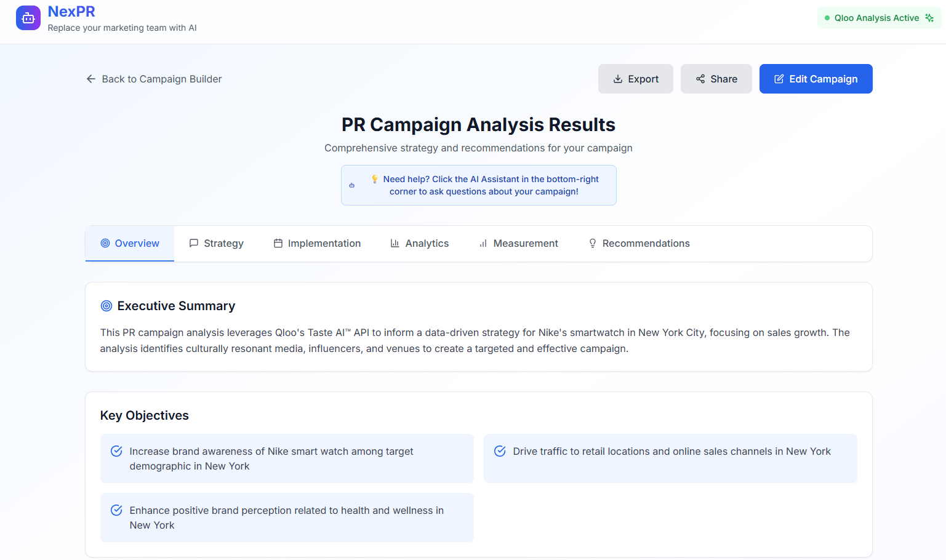Click the checkmark icon beside brand perception objective
Screen dimensions: 946x560
[x=116, y=510]
